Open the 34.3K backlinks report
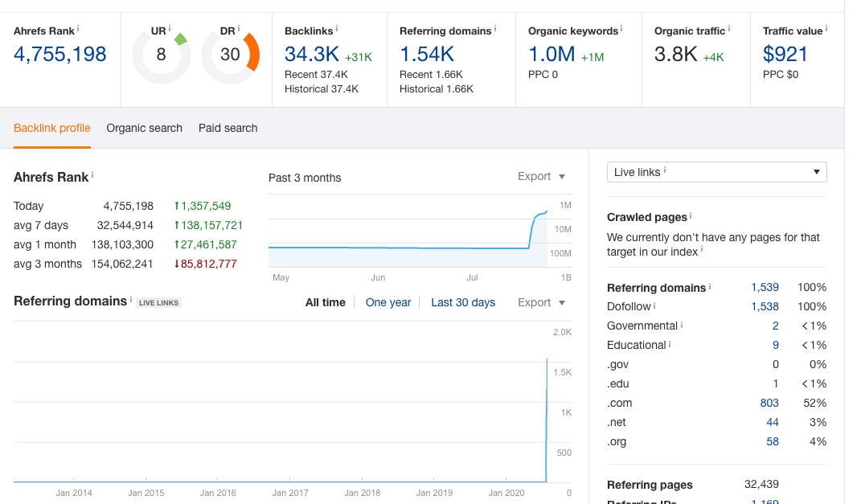 (312, 55)
